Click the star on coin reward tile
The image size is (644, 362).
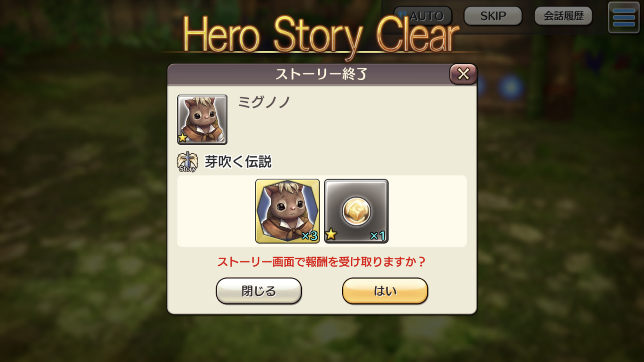point(331,234)
